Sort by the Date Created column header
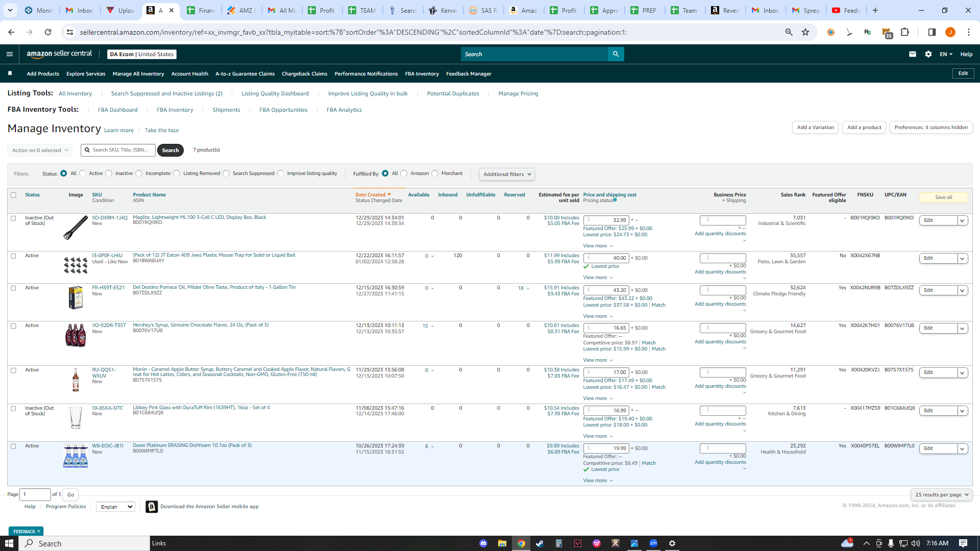Image resolution: width=980 pixels, height=551 pixels. 373,195
